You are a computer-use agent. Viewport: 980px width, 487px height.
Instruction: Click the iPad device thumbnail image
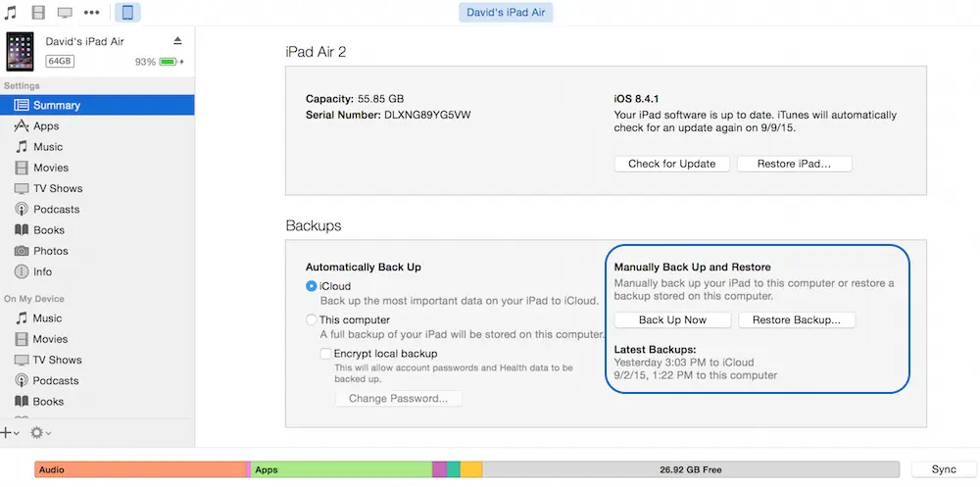pyautogui.click(x=21, y=51)
